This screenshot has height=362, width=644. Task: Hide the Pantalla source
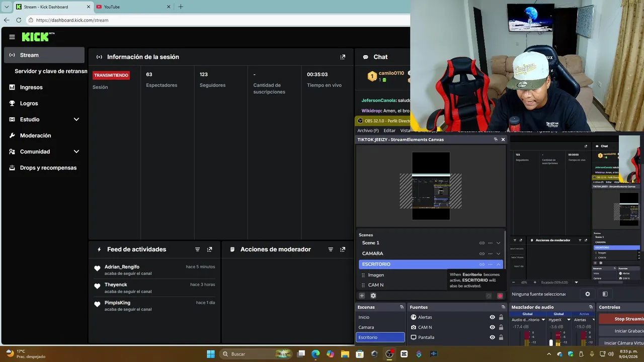click(x=492, y=337)
